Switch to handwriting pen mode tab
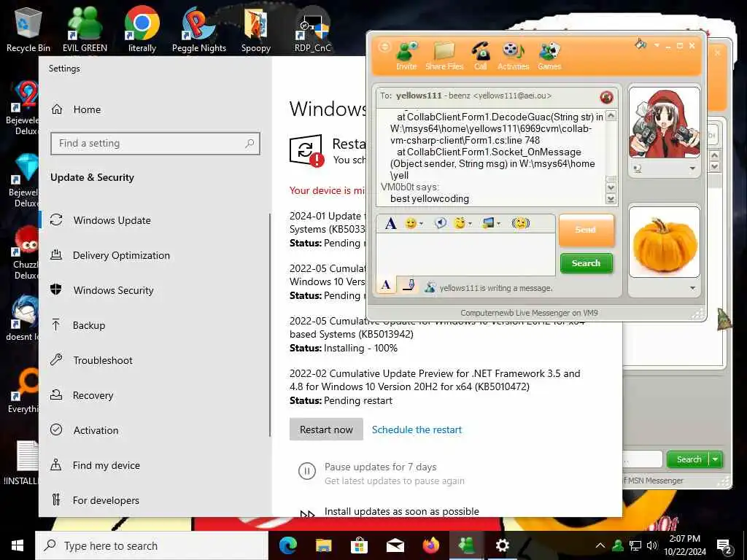This screenshot has width=747, height=560. point(408,285)
